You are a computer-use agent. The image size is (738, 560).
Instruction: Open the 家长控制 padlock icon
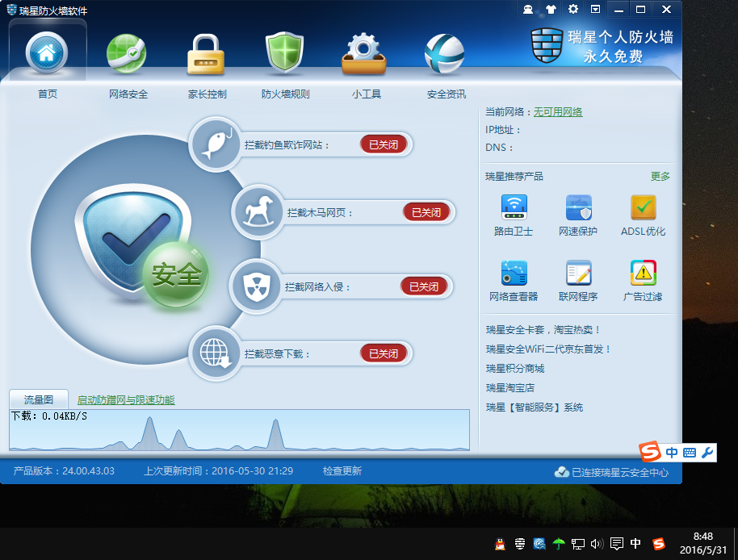tap(206, 55)
